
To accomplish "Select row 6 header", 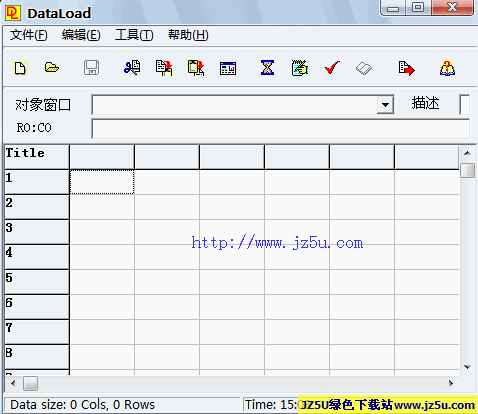I will coord(37,307).
